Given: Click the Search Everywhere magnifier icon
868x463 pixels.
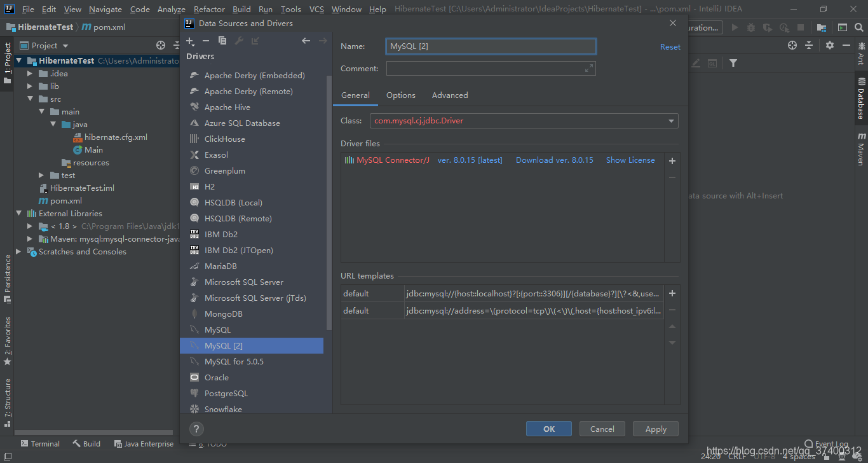Looking at the screenshot, I should (x=859, y=27).
